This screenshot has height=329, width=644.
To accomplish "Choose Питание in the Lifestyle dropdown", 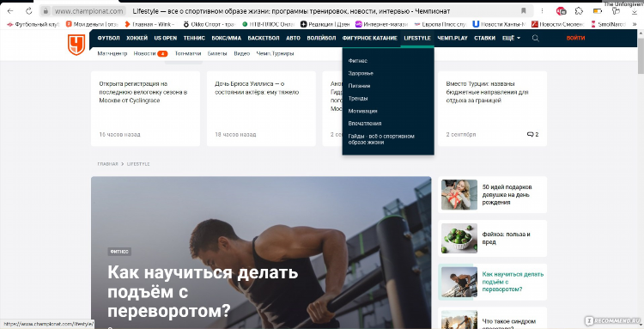I will (x=360, y=86).
